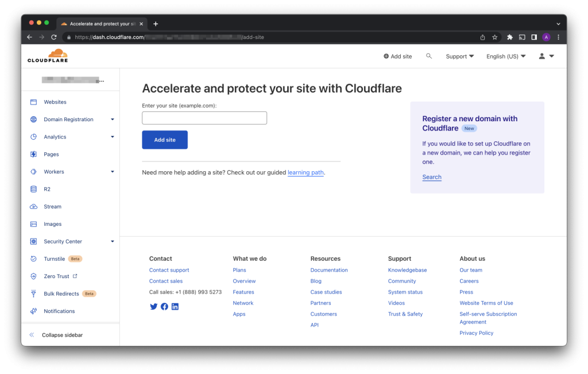Open the Support dropdown menu
588x374 pixels.
459,56
